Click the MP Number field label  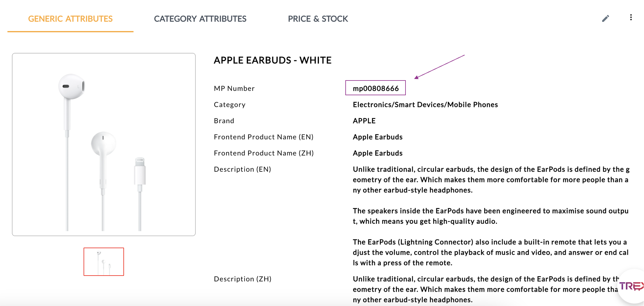(x=234, y=88)
